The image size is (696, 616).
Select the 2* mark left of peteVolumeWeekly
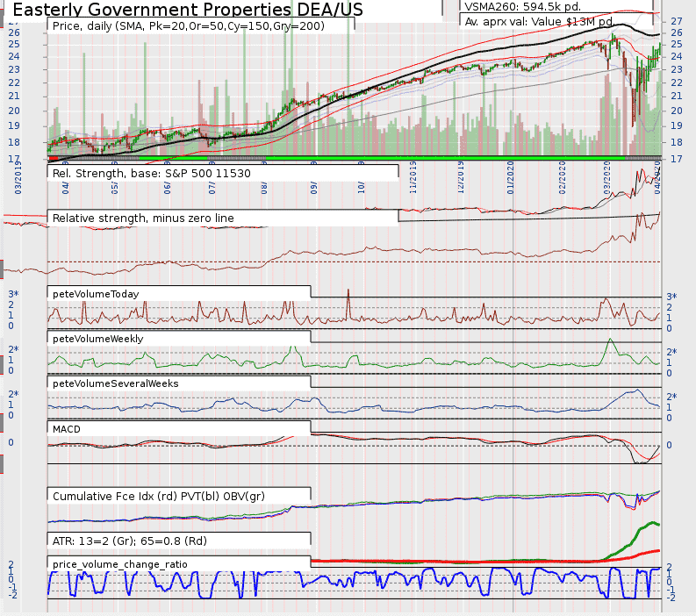pos(13,349)
